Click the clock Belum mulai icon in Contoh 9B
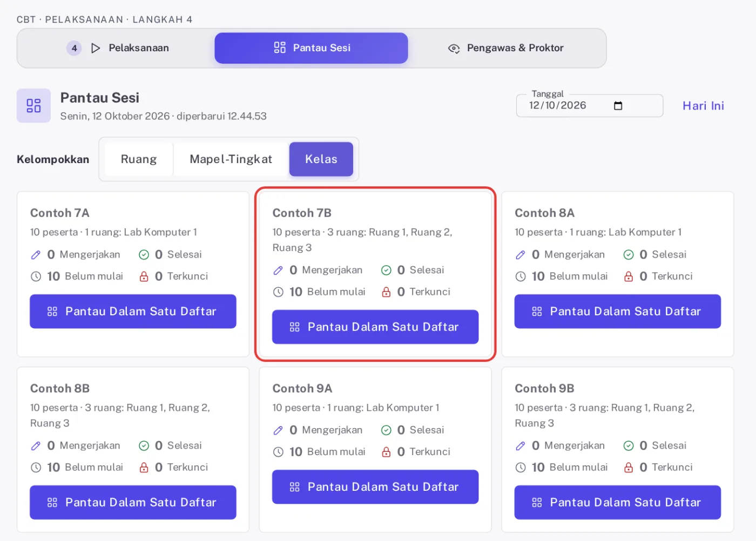The width and height of the screenshot is (756, 541). pos(521,468)
